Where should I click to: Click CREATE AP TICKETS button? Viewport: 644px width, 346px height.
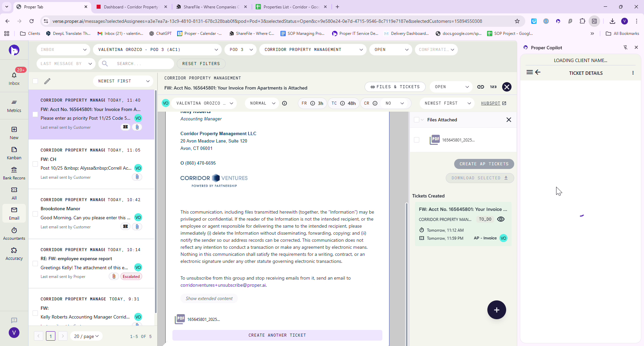tap(484, 164)
